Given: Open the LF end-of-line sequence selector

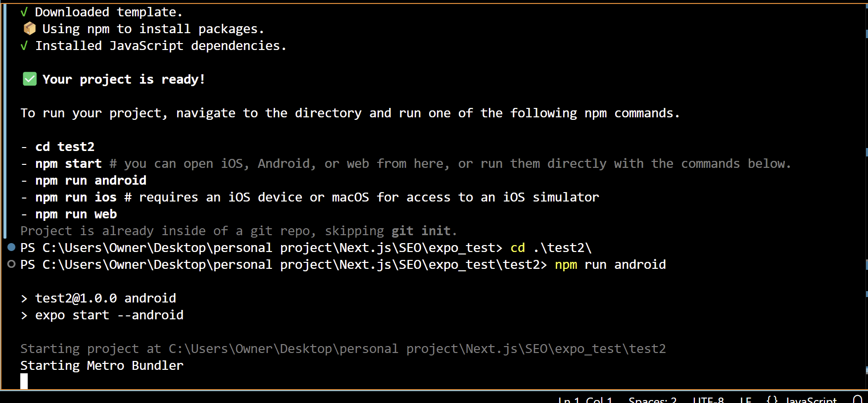Looking at the screenshot, I should 746,399.
